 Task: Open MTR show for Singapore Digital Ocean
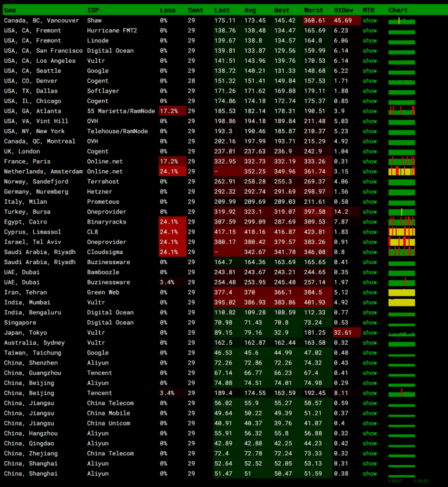click(370, 322)
